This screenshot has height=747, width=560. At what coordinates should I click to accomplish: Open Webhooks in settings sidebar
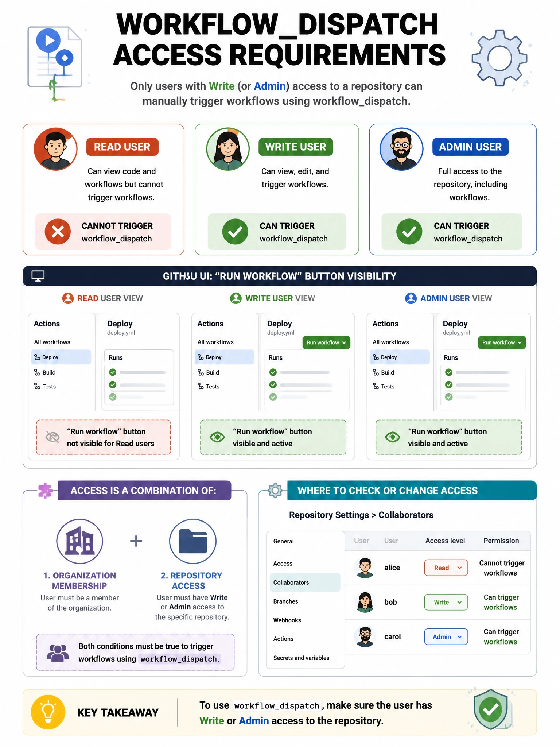pyautogui.click(x=287, y=620)
